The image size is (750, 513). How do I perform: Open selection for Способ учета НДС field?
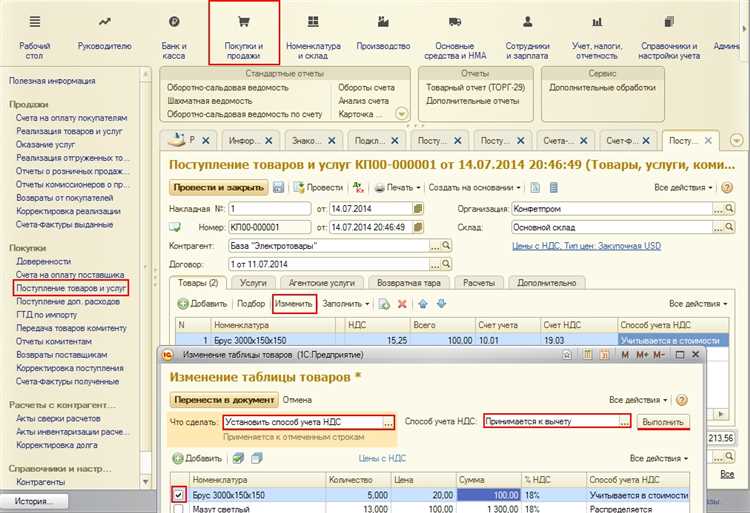coord(624,422)
